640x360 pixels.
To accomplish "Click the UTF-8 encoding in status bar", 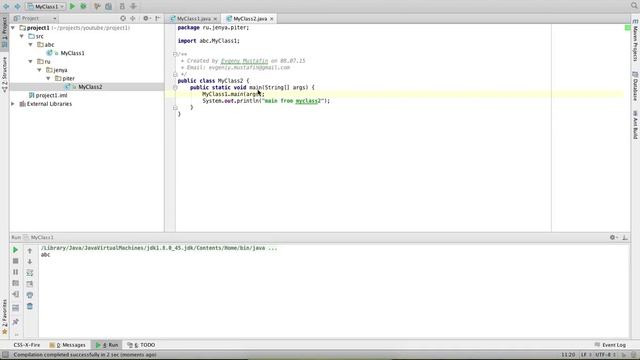I will pos(605,355).
